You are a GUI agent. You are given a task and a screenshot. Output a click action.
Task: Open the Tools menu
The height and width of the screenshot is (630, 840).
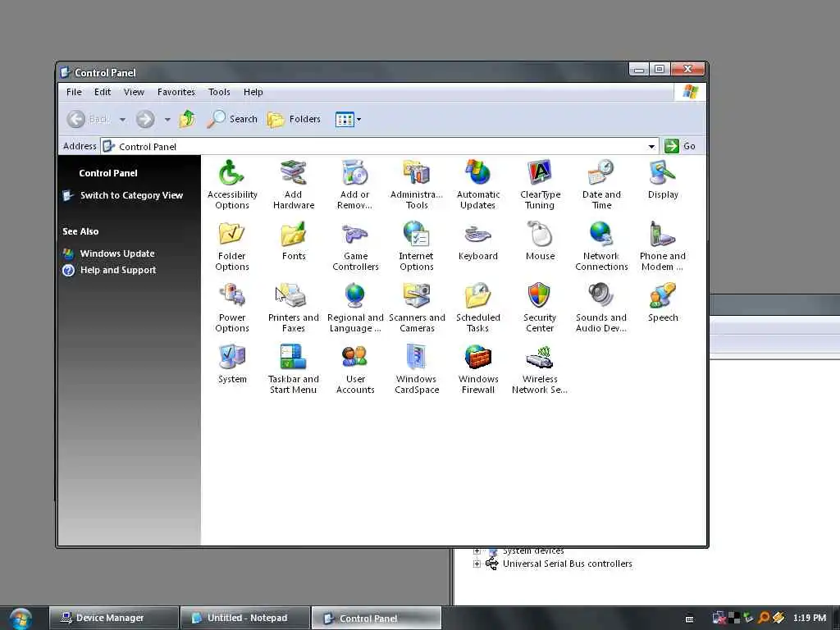pyautogui.click(x=219, y=92)
